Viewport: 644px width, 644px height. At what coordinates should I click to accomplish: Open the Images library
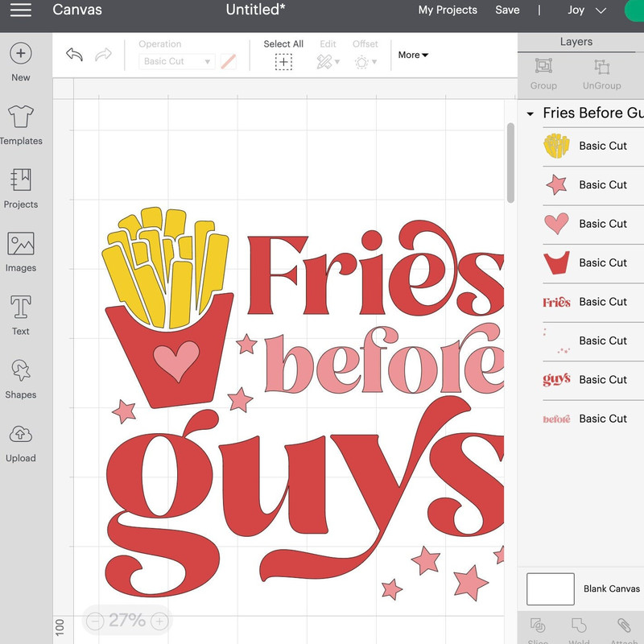(20, 245)
